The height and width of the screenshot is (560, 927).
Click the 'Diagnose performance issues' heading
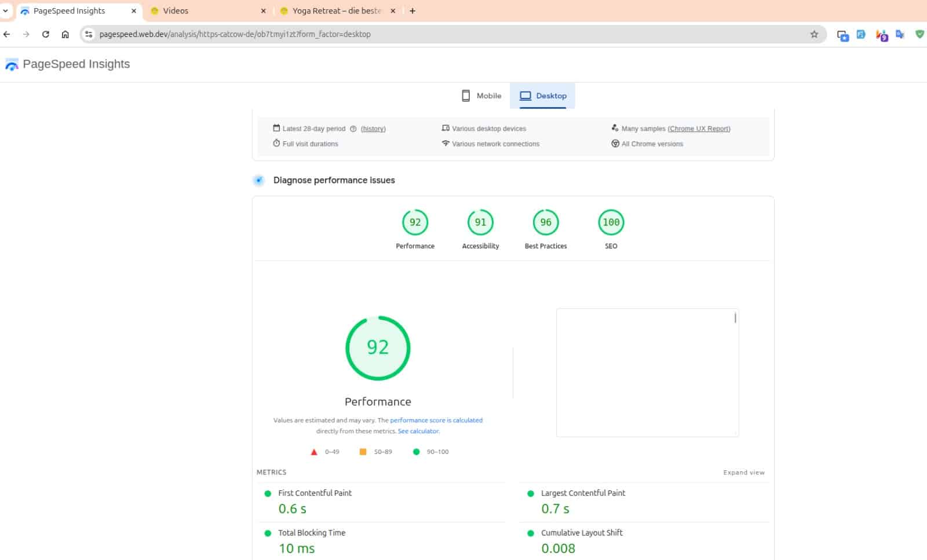tap(334, 180)
